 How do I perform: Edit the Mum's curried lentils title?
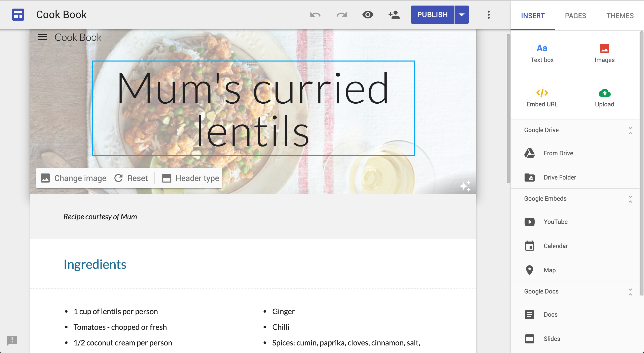[x=253, y=109]
